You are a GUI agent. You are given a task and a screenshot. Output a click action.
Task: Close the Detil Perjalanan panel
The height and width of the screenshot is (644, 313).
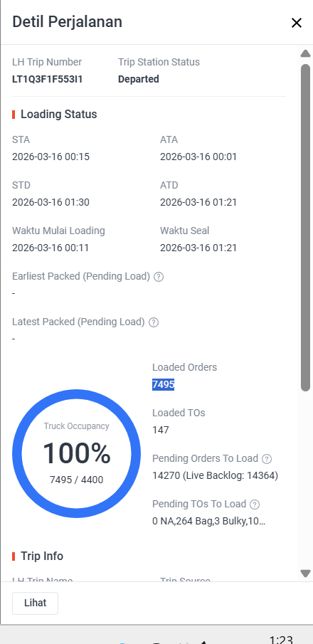point(296,23)
